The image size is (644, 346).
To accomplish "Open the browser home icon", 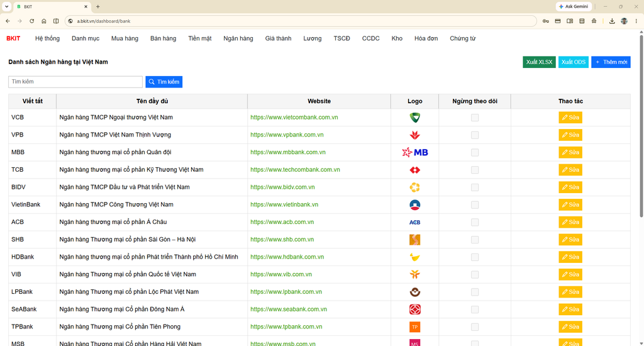I will (44, 21).
